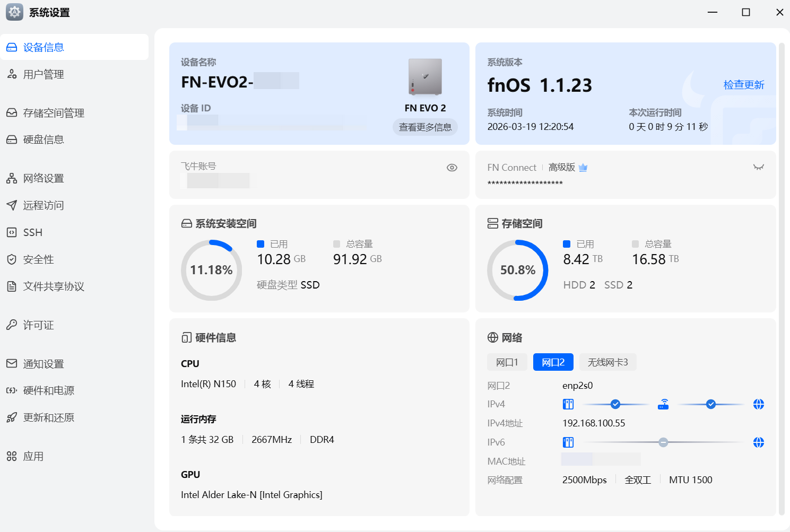The width and height of the screenshot is (790, 532).
Task: Click the 应用 apps grid icon
Action: pyautogui.click(x=12, y=456)
